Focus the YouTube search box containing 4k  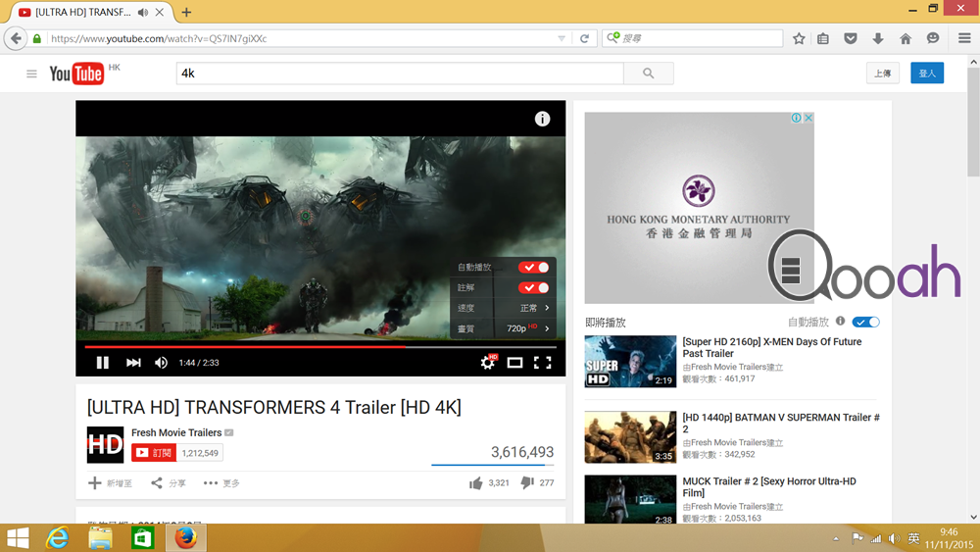tap(400, 74)
